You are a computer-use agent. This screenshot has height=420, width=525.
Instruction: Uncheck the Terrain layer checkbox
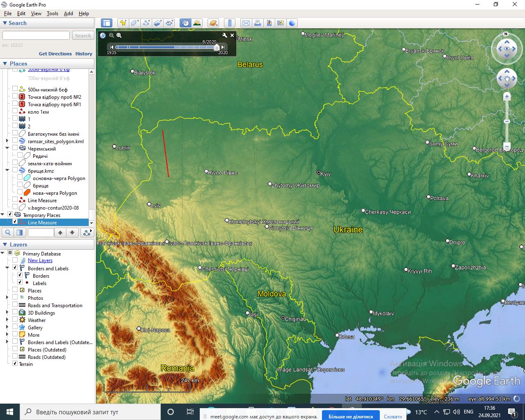pos(15,364)
